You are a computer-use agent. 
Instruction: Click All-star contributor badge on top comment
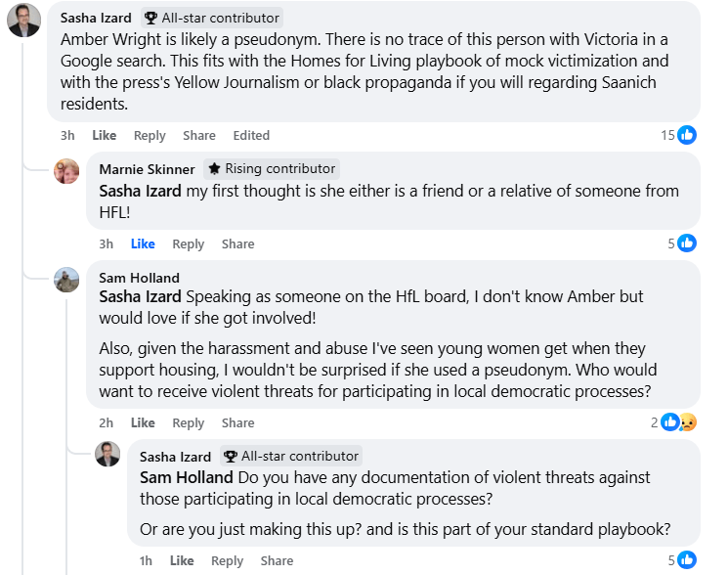point(212,18)
